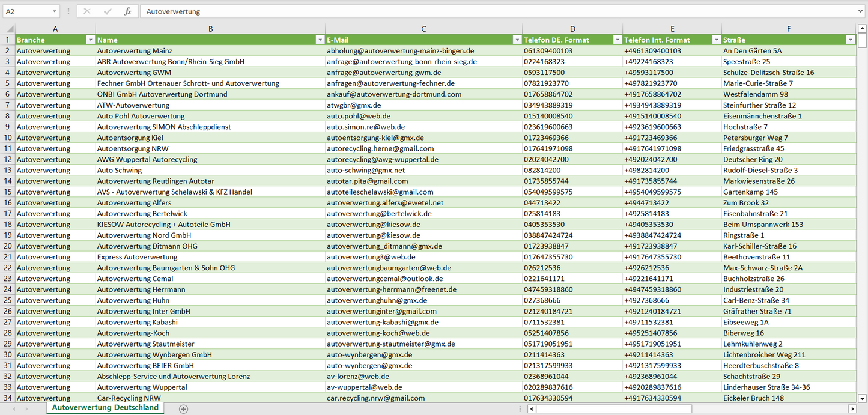Viewport: 868px width, 415px height.
Task: Expand the Name Box dropdown arrow
Action: point(54,11)
